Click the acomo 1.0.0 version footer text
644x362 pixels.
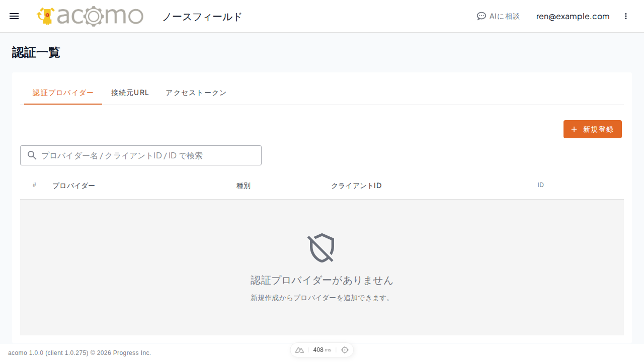[79, 353]
